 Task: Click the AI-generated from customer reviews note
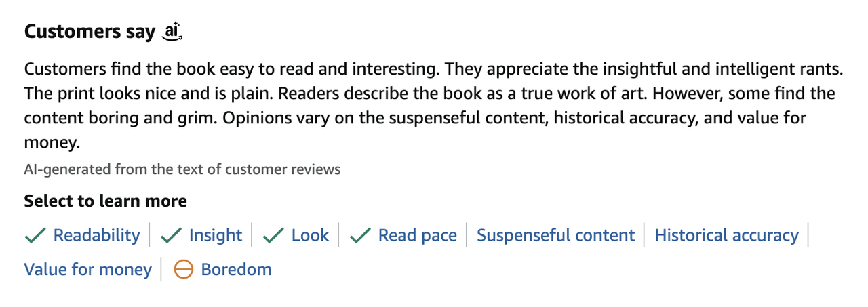pos(182,169)
